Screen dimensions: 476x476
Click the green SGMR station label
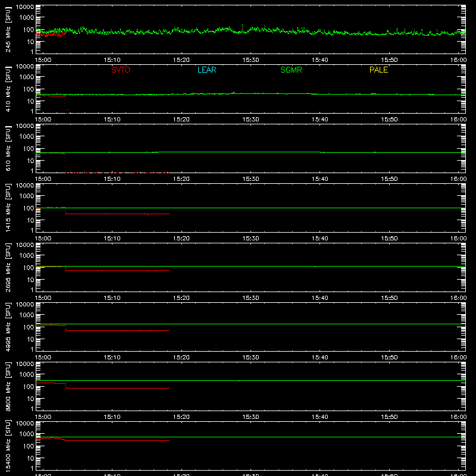coord(291,70)
